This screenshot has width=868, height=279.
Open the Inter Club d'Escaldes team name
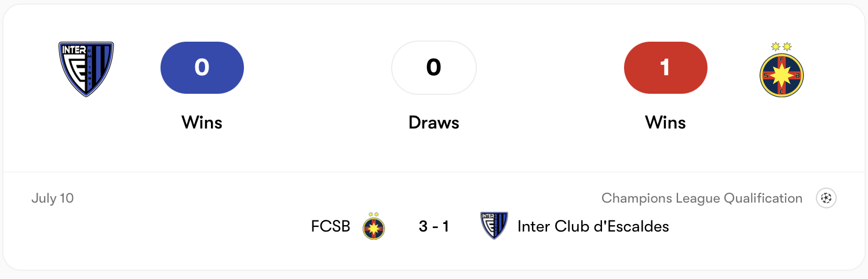(593, 226)
